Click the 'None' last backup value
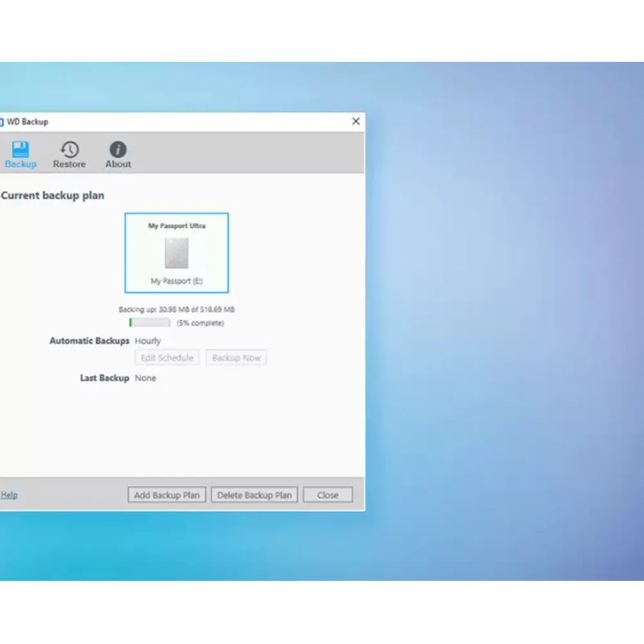 (x=146, y=378)
